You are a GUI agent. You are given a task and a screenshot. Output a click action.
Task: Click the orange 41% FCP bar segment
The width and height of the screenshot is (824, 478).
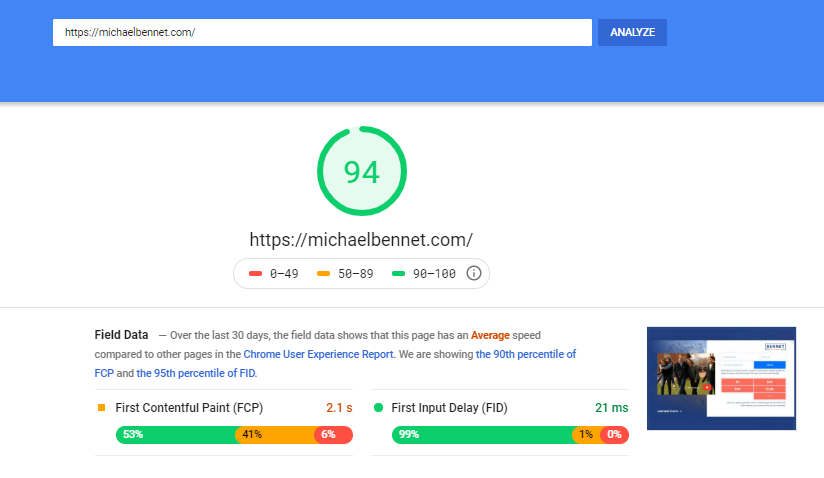(275, 435)
